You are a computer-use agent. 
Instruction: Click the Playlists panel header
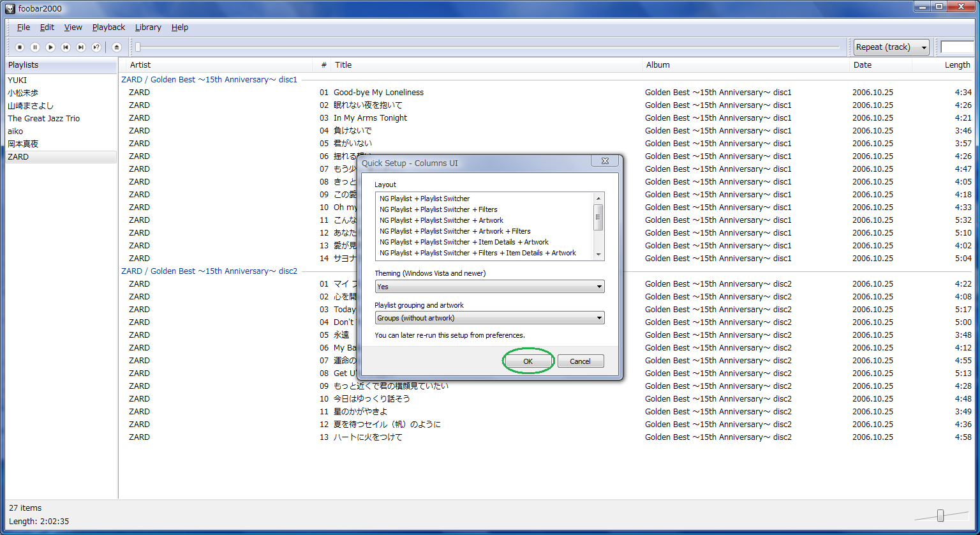(x=61, y=65)
